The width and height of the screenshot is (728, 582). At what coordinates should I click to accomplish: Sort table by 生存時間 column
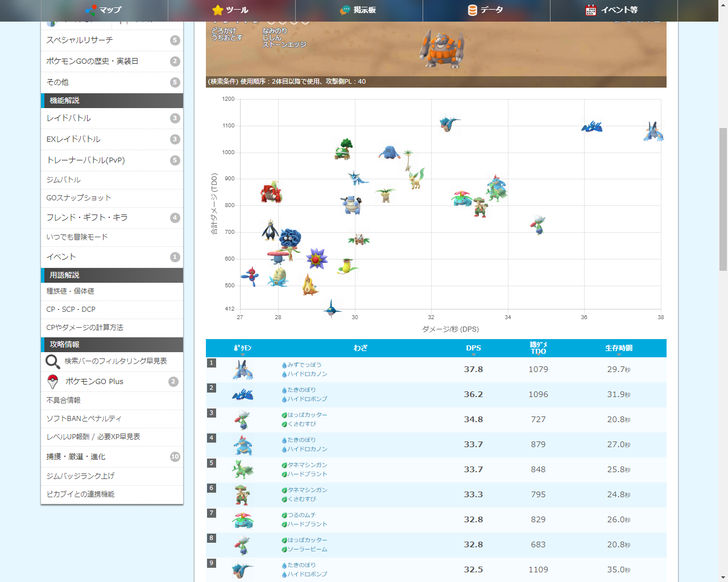pos(619,348)
